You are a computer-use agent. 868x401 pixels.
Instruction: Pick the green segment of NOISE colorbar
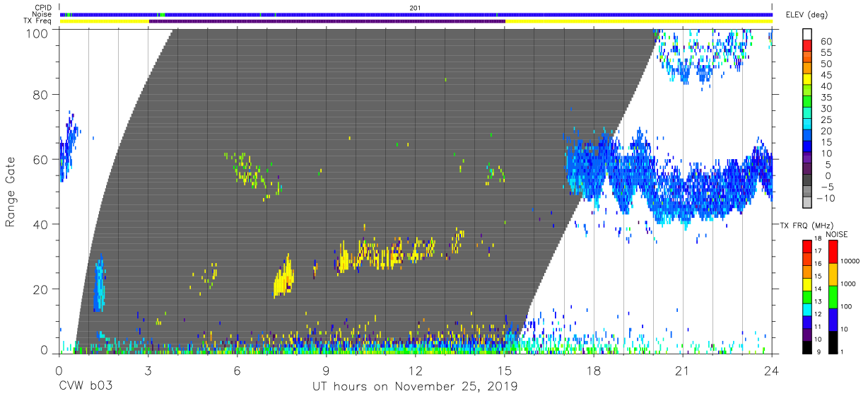(833, 296)
